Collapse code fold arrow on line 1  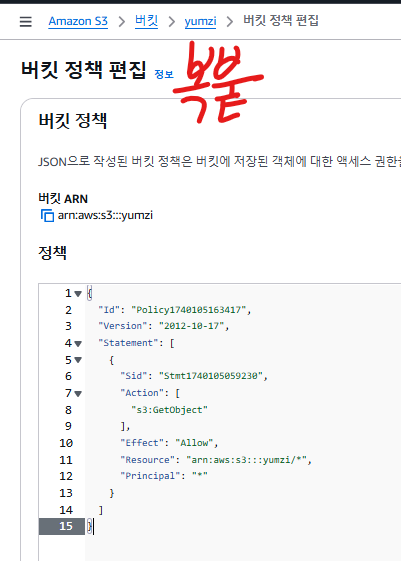pos(78,294)
